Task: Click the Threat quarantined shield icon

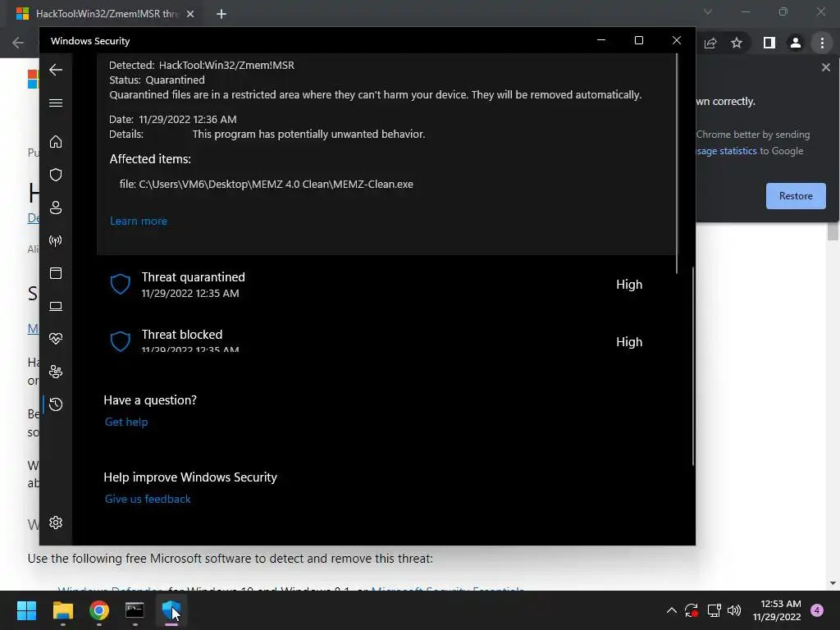Action: (x=120, y=285)
